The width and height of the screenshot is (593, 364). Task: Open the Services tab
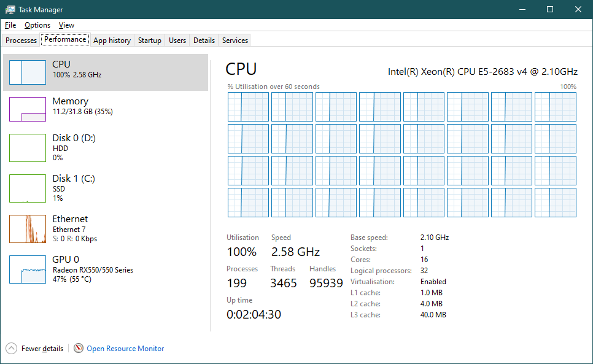(x=235, y=41)
